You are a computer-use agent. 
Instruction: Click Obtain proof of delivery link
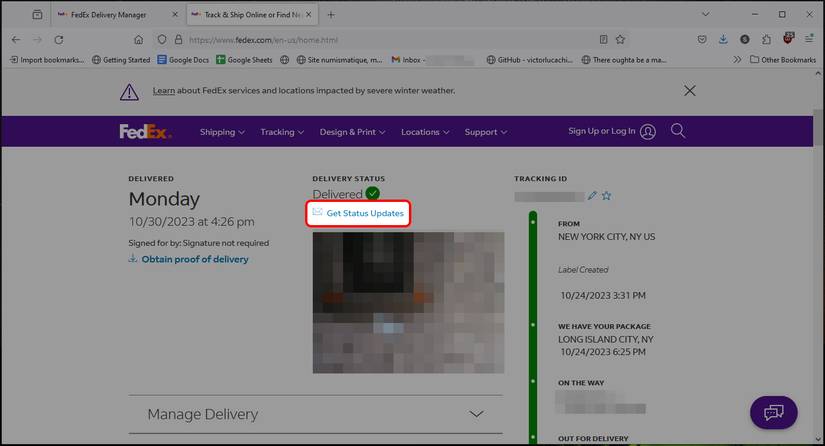195,259
